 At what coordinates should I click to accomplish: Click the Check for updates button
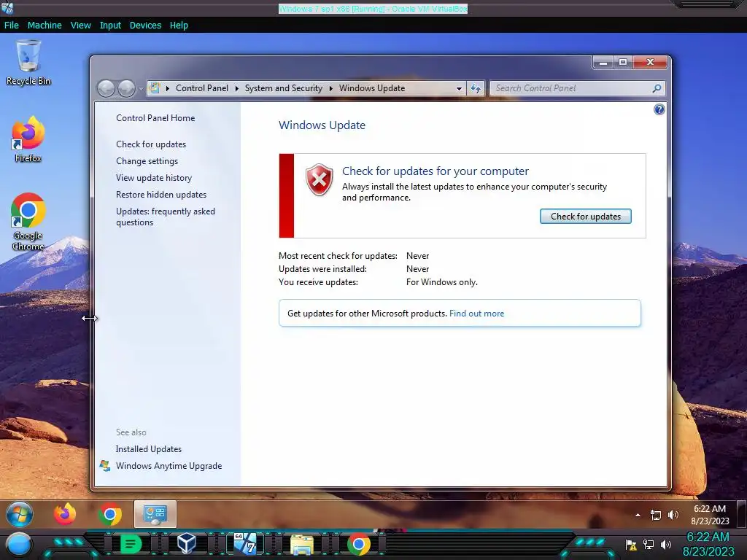(x=586, y=216)
